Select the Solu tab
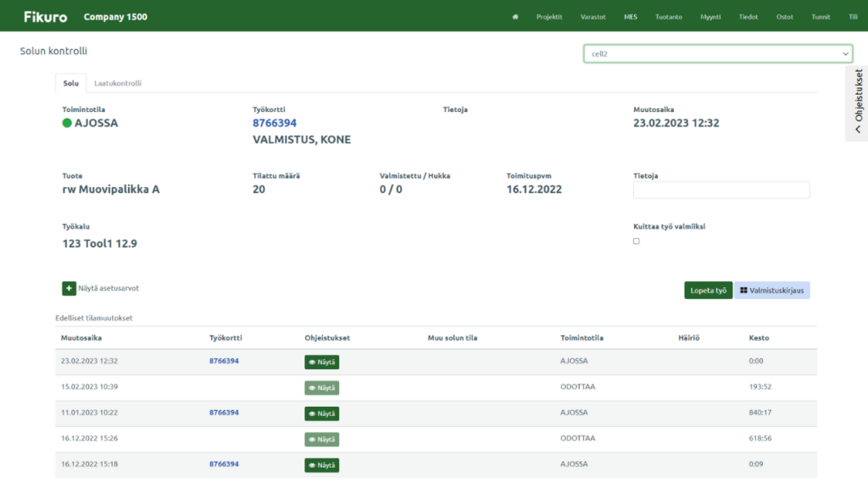The width and height of the screenshot is (868, 488). tap(71, 83)
